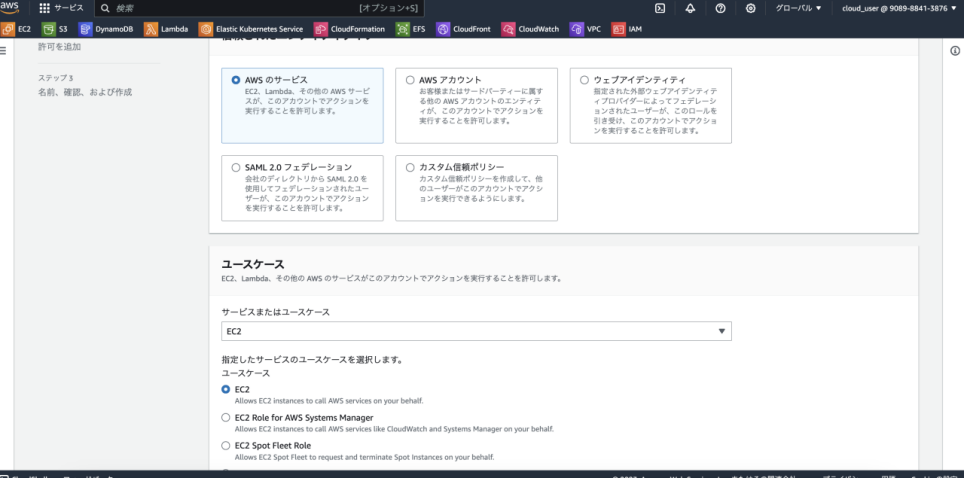This screenshot has width=964, height=479.
Task: Click the EFS shortcut icon
Action: click(403, 29)
